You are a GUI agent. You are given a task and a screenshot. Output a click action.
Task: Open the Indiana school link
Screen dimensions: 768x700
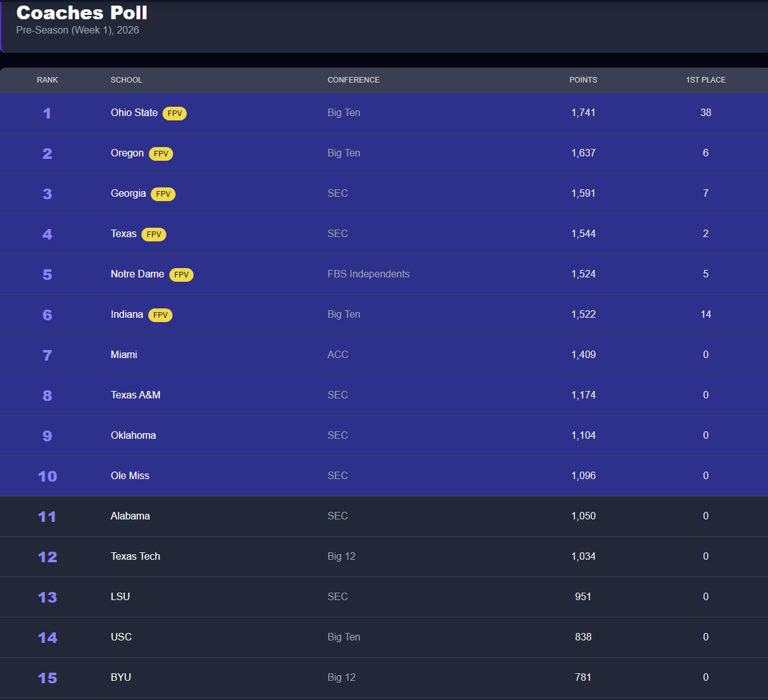127,314
